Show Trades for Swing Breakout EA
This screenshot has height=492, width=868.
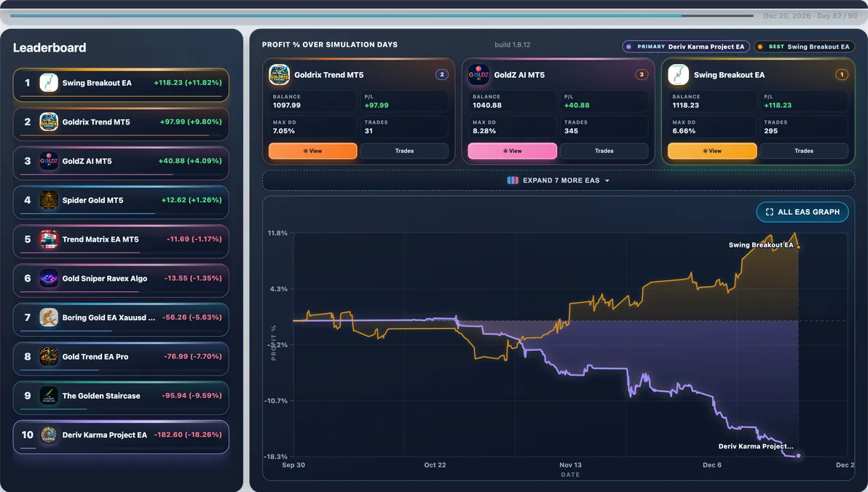pos(804,151)
